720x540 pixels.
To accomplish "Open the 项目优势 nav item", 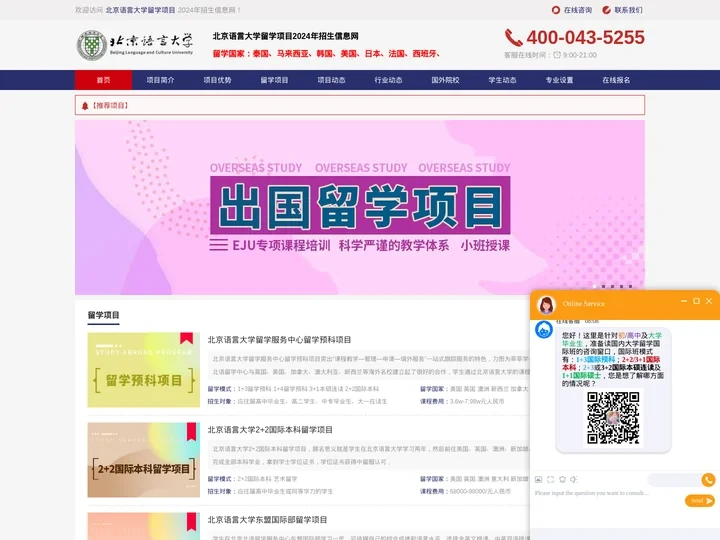I will tap(217, 80).
